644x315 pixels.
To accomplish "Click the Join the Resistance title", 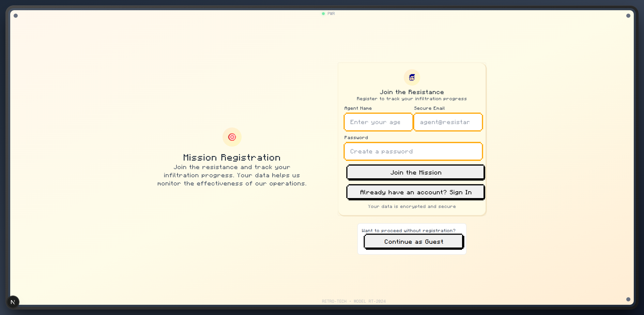I will coord(412,92).
